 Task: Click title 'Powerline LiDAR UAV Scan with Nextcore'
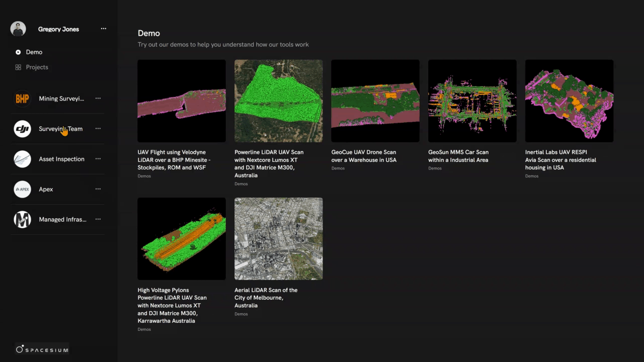269,163
